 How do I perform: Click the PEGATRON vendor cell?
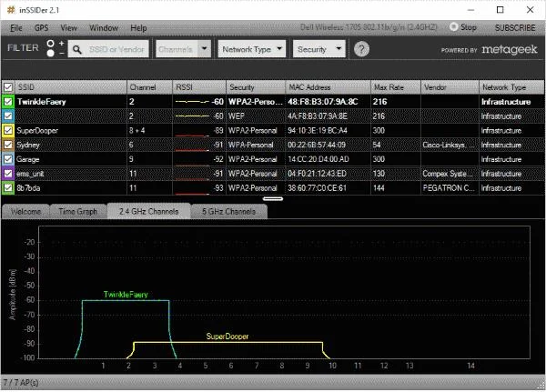pyautogui.click(x=449, y=188)
